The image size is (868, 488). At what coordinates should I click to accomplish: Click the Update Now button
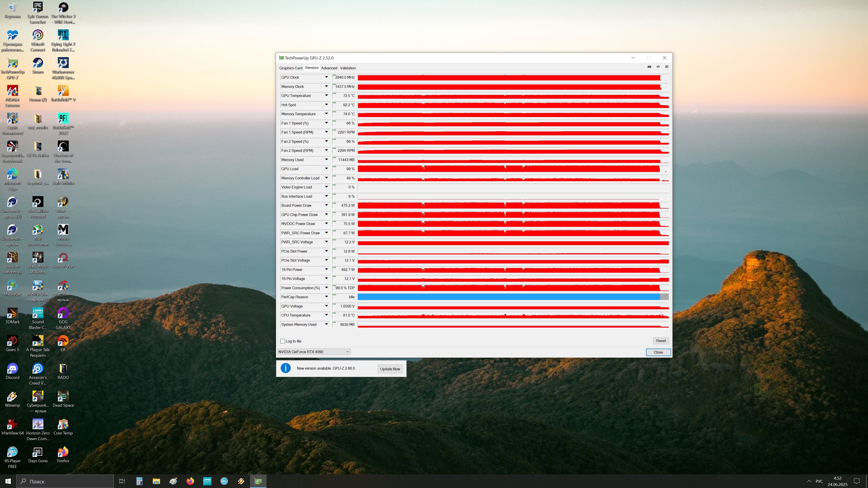[390, 369]
